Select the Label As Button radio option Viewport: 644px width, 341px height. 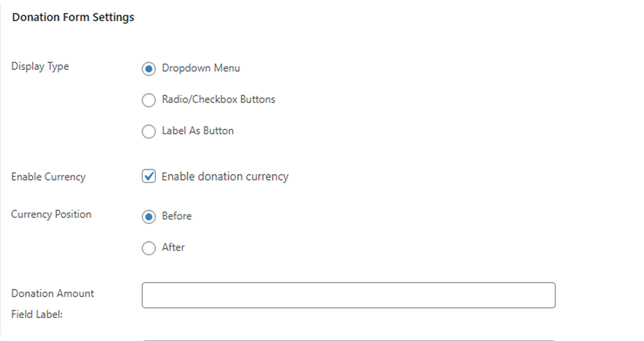(149, 131)
